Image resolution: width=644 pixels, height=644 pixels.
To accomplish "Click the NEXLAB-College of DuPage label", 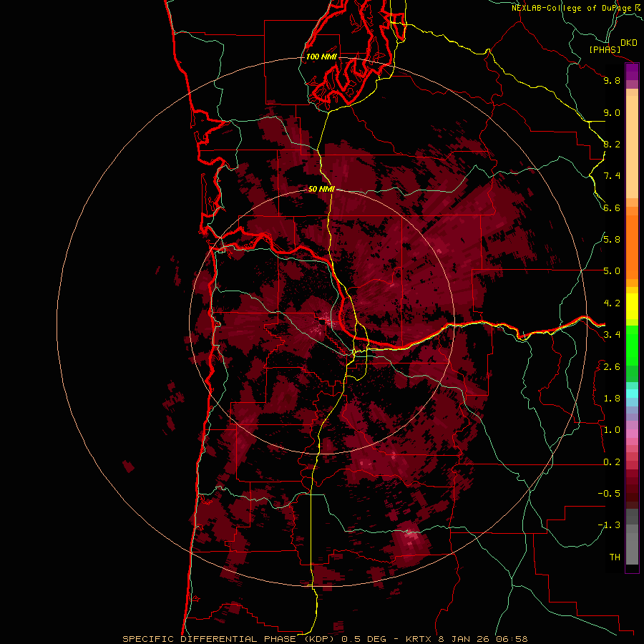I will (571, 8).
